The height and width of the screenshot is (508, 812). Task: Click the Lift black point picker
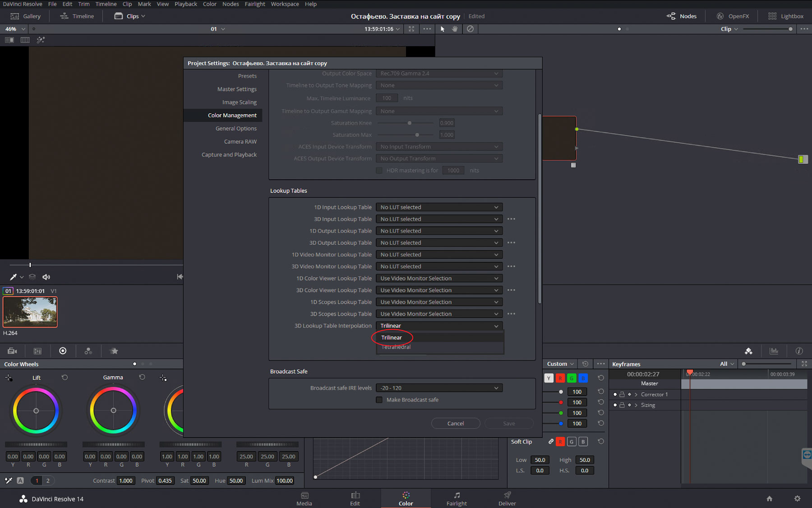coord(9,378)
